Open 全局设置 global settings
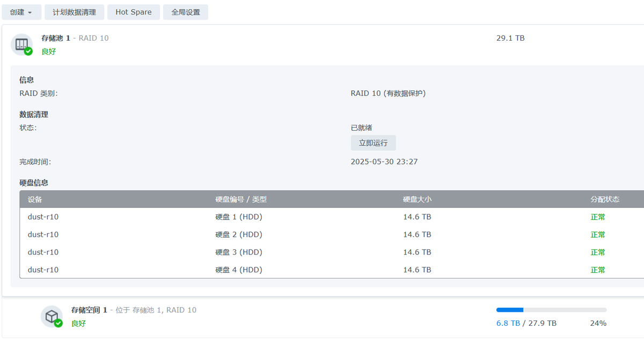The height and width of the screenshot is (343, 644). (185, 12)
